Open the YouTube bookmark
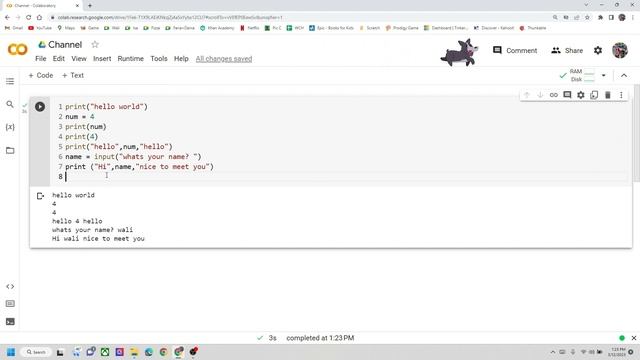This screenshot has height=360, width=640. (x=40, y=28)
